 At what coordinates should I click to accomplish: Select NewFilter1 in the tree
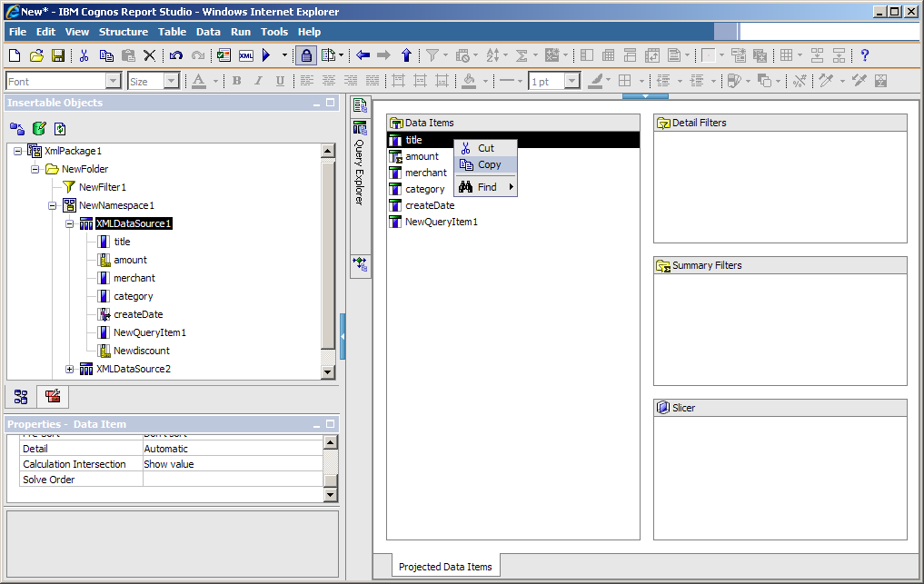pyautogui.click(x=103, y=187)
